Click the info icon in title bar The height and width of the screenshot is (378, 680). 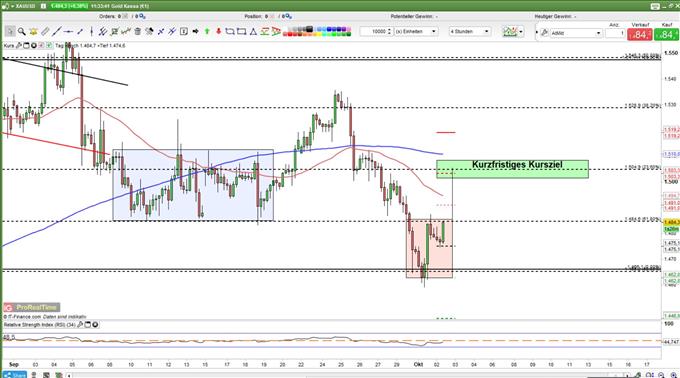tap(43, 6)
